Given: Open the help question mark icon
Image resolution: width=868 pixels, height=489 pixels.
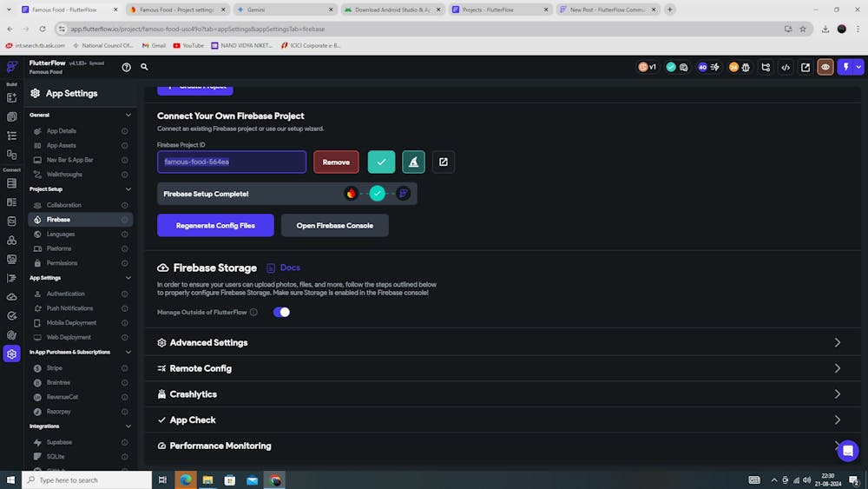Looking at the screenshot, I should tap(126, 67).
